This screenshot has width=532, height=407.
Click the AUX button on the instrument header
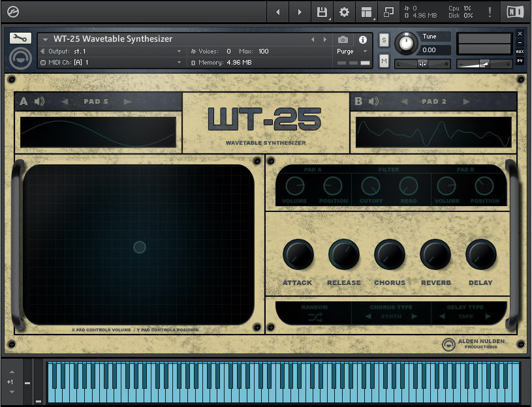pos(519,52)
